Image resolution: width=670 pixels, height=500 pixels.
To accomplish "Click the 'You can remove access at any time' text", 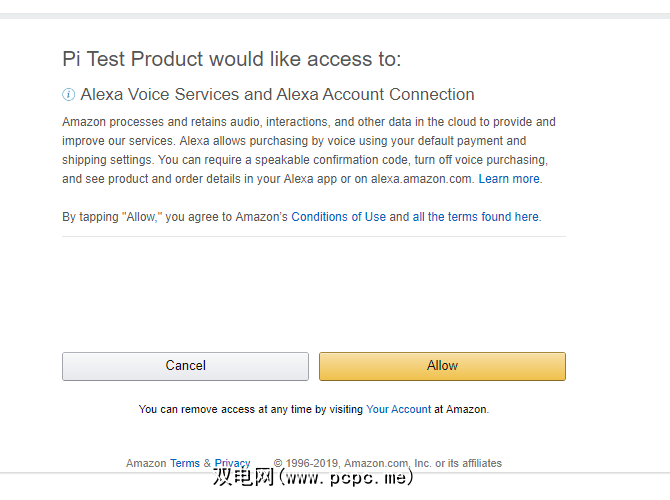I will point(250,409).
